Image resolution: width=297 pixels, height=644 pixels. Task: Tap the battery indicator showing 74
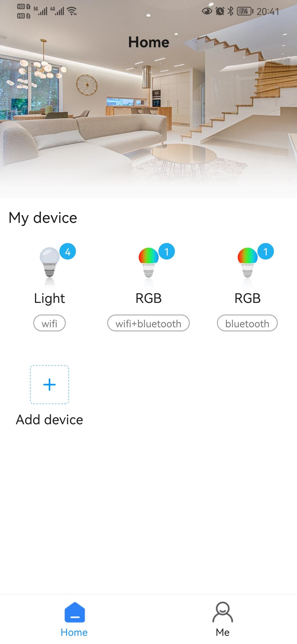(x=245, y=11)
